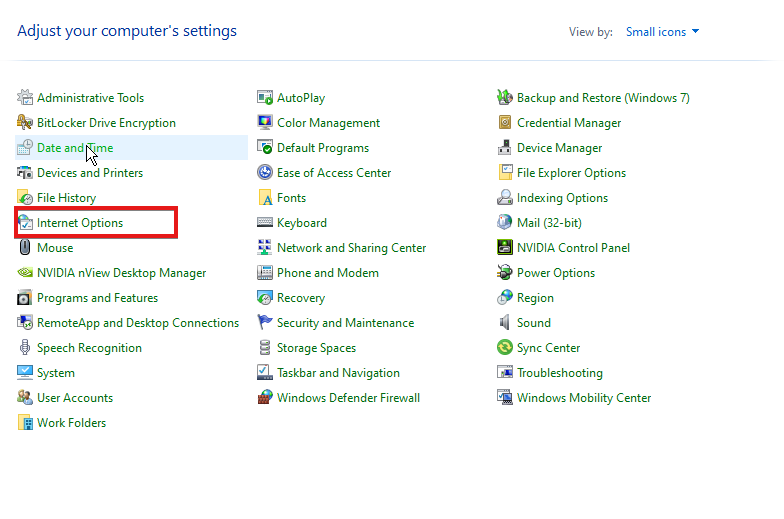Click the Region globe icon
This screenshot has height=519, width=784.
pos(504,298)
